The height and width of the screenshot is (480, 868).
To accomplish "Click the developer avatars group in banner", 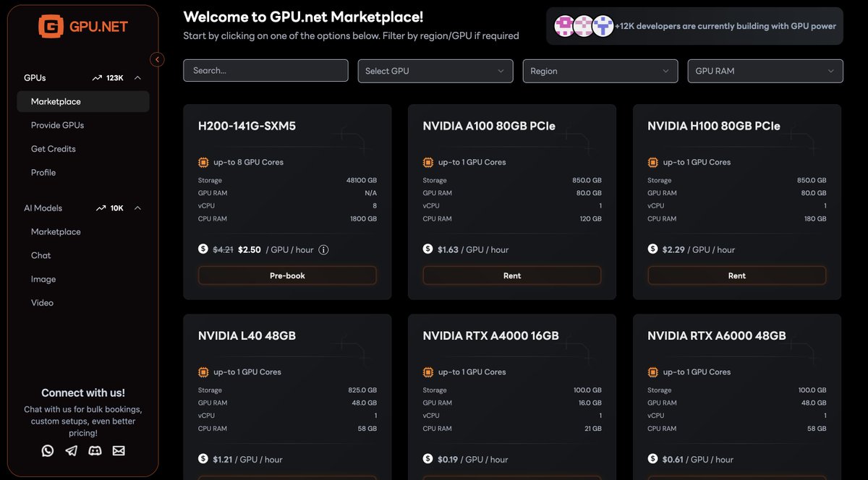I will (x=584, y=26).
